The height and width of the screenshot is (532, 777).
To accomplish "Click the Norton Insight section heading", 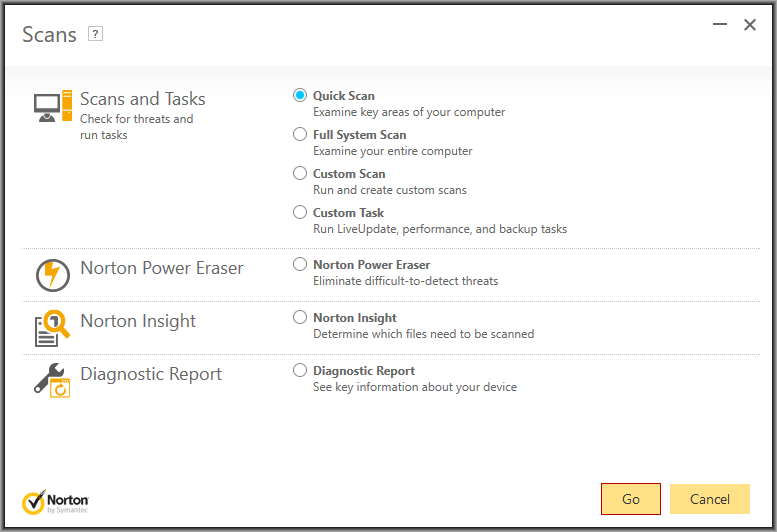I will pyautogui.click(x=138, y=321).
